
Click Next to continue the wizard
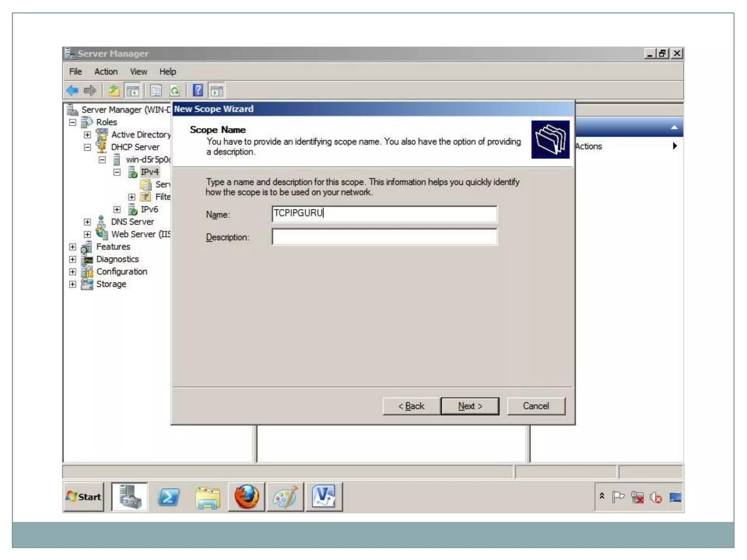[x=470, y=406]
